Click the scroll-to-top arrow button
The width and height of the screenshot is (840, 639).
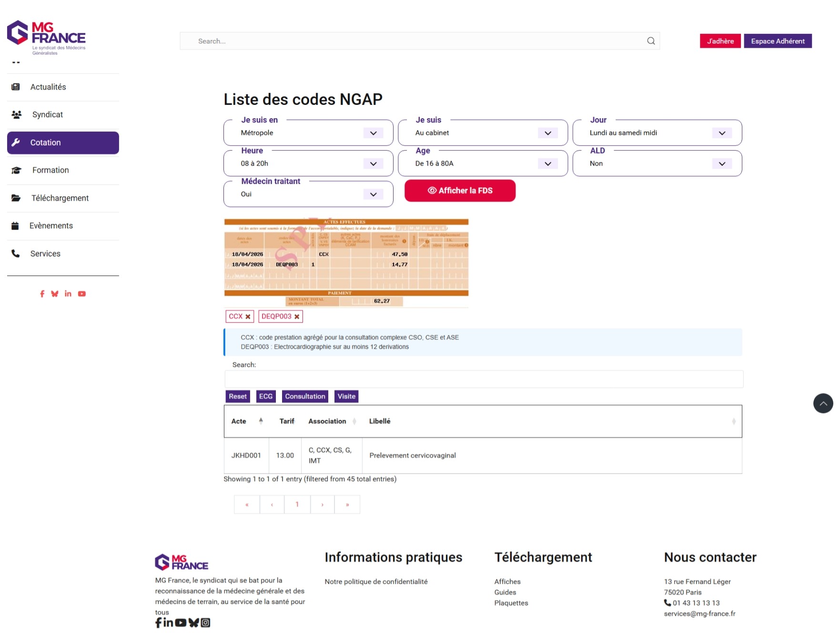[823, 403]
